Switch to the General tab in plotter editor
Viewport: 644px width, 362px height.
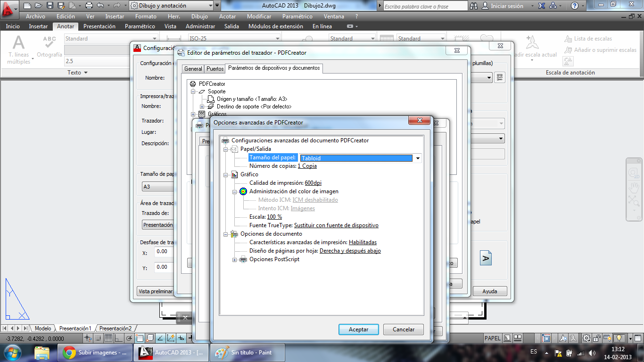pyautogui.click(x=193, y=69)
